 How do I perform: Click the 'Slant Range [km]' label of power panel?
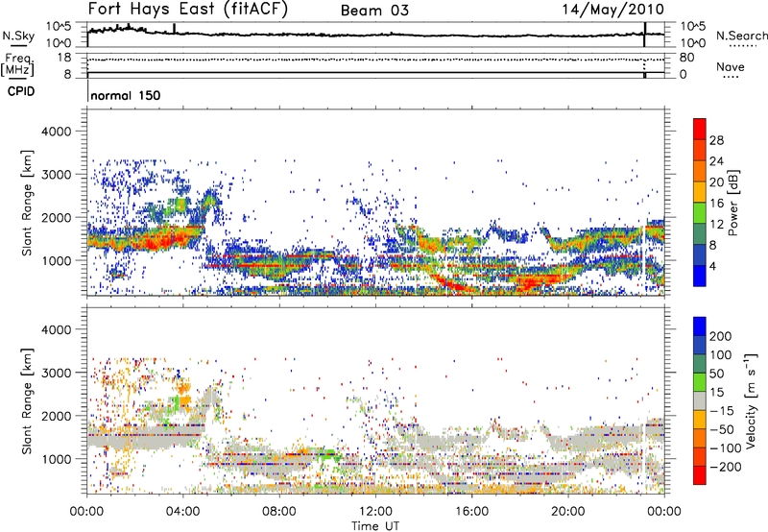click(x=27, y=203)
